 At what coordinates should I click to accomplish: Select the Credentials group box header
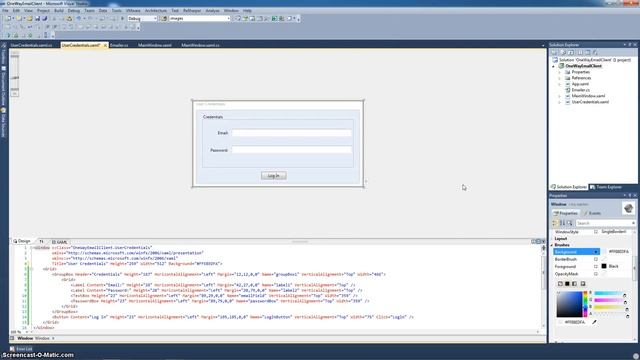pos(213,117)
